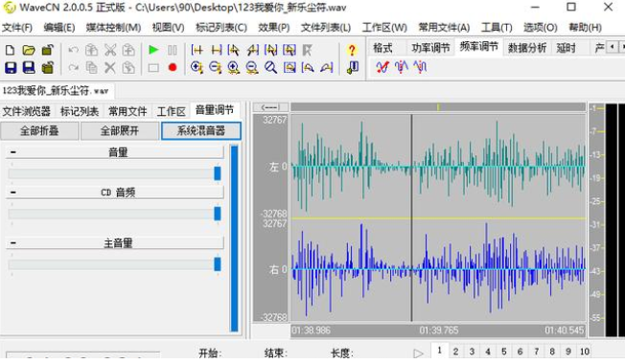The height and width of the screenshot is (364, 625).
Task: Click the pause playback icon
Action: click(x=173, y=50)
